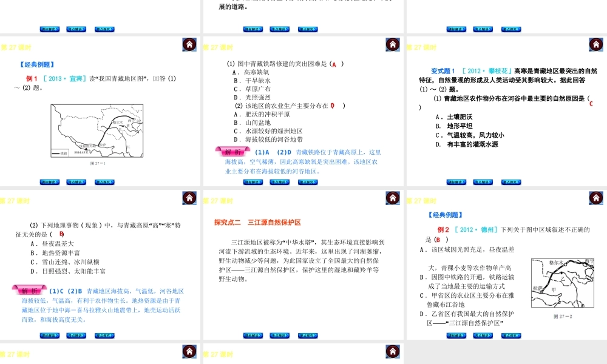
Task: Click last blue nav button on top-right slide
Action: (511, 29)
